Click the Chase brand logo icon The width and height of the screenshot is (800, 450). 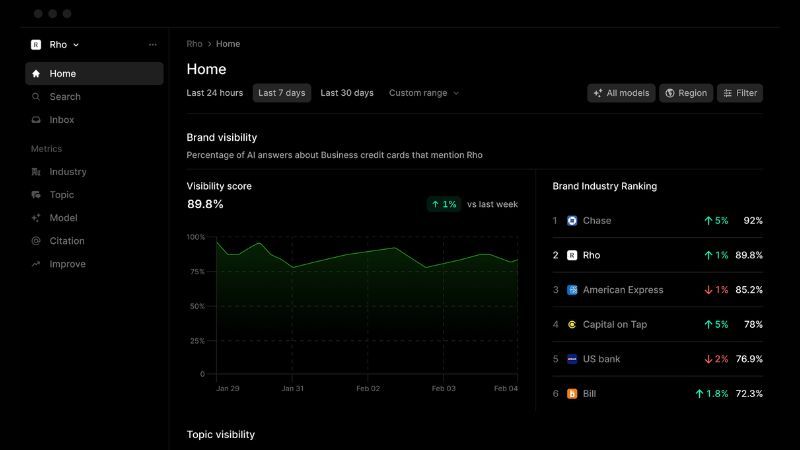click(572, 221)
